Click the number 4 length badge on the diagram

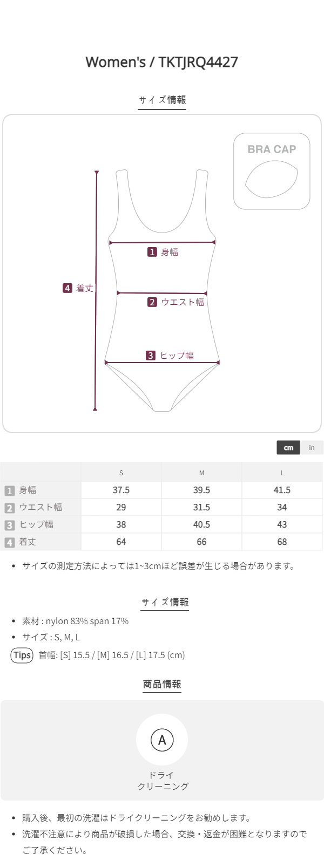tap(67, 288)
